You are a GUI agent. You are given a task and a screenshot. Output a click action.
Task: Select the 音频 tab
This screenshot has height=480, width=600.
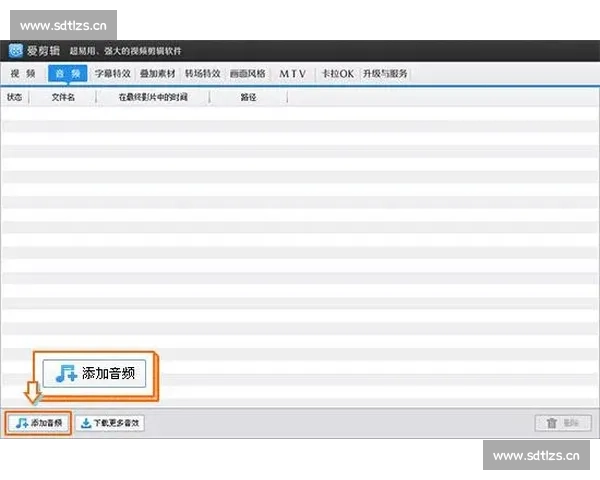pyautogui.click(x=68, y=73)
